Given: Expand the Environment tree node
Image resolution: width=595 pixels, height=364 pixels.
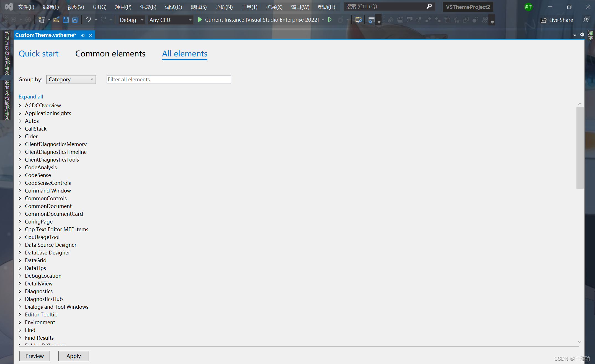Looking at the screenshot, I should [x=20, y=322].
